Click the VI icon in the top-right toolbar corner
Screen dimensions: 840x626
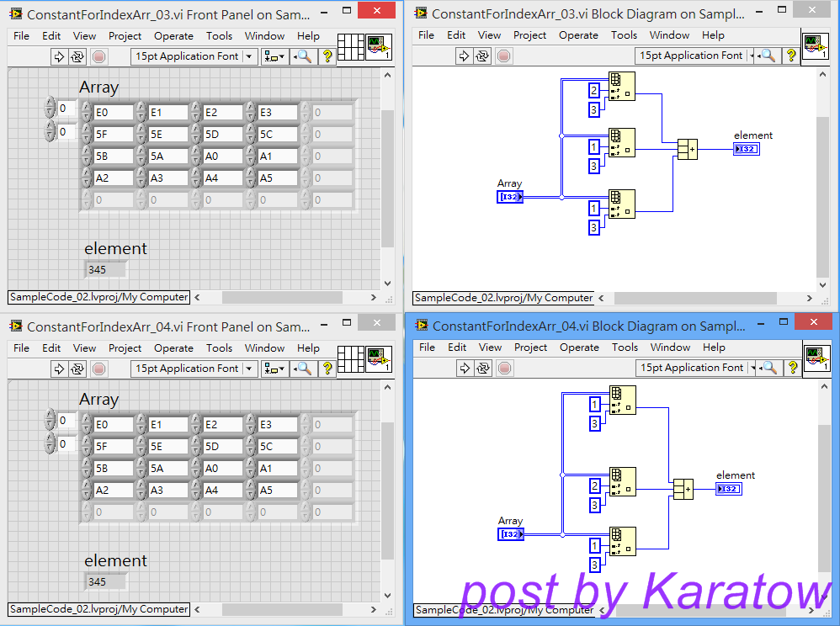point(376,47)
